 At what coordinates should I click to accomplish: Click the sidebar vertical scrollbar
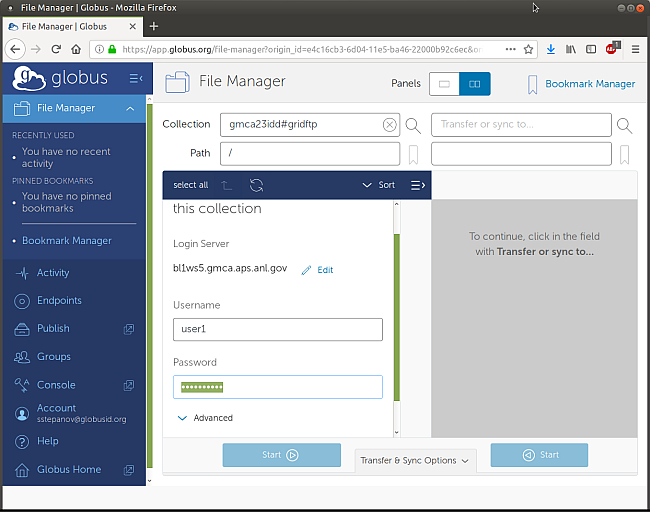point(150,286)
